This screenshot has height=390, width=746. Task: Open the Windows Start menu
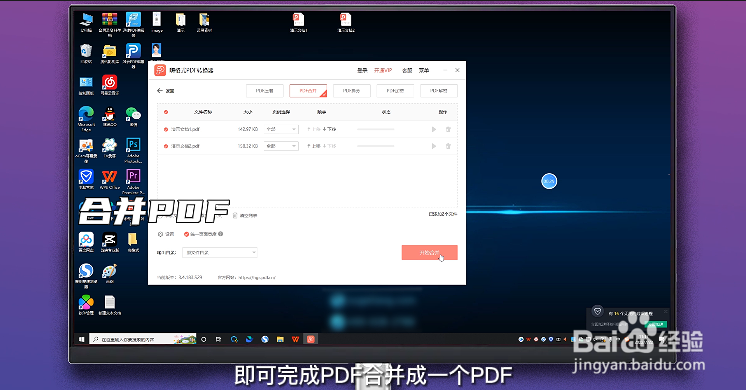(81, 339)
